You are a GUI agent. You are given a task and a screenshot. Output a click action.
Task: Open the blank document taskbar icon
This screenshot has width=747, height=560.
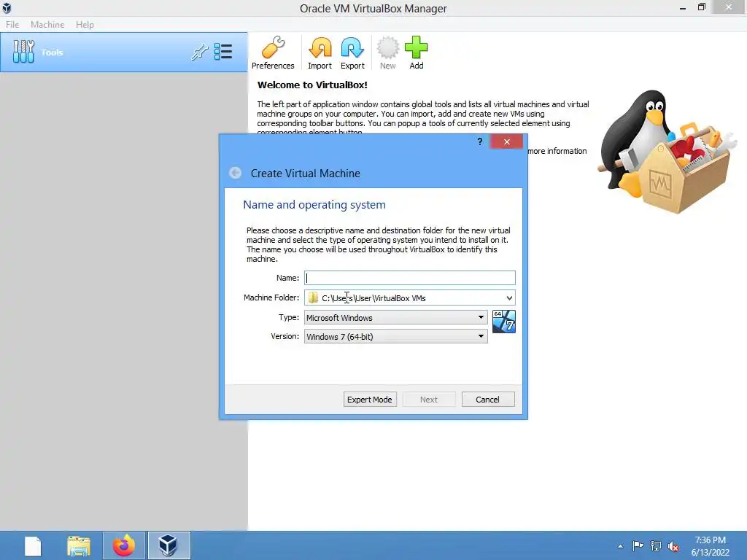click(x=33, y=545)
